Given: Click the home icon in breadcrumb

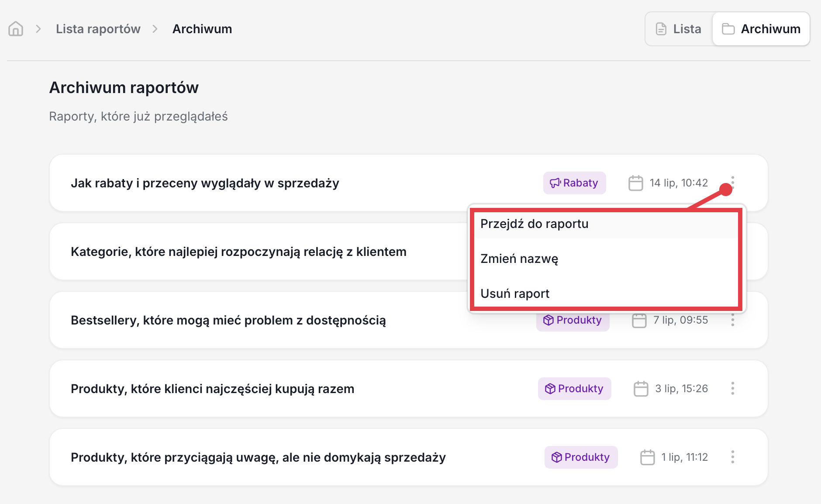Looking at the screenshot, I should [x=16, y=29].
